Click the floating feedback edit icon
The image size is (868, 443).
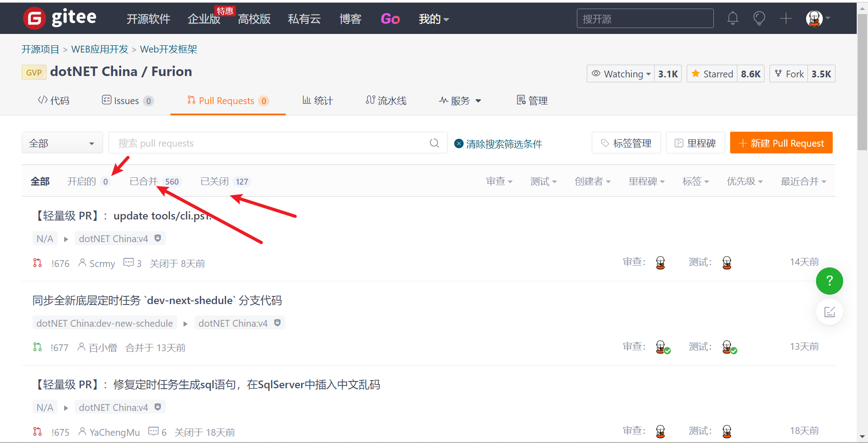[x=829, y=312]
